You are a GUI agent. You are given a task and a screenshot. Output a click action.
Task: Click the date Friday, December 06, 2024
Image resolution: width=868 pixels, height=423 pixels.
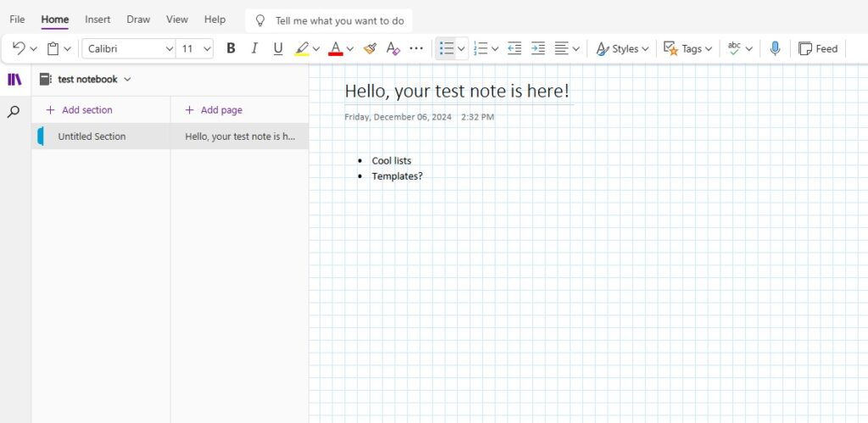(x=398, y=117)
